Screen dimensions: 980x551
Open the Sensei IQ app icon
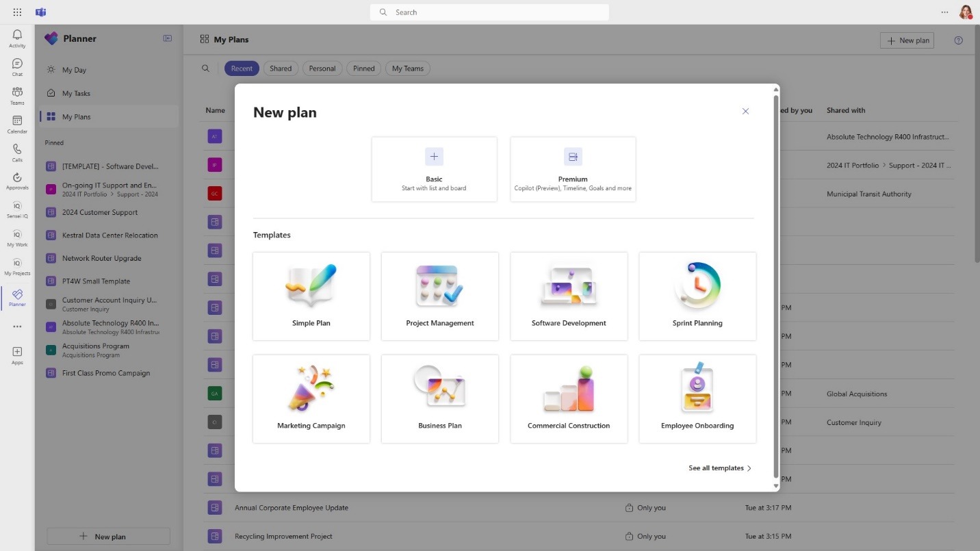click(17, 209)
